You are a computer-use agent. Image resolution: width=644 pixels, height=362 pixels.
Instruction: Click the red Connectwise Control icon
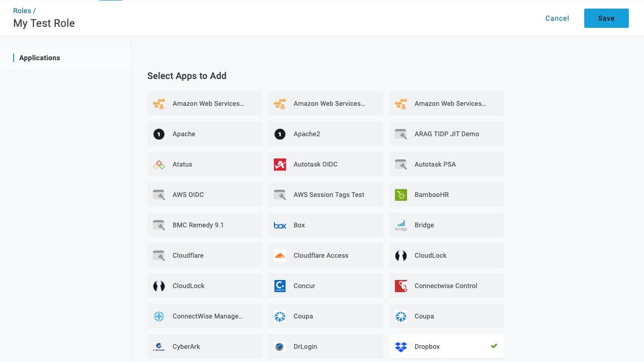(x=401, y=286)
